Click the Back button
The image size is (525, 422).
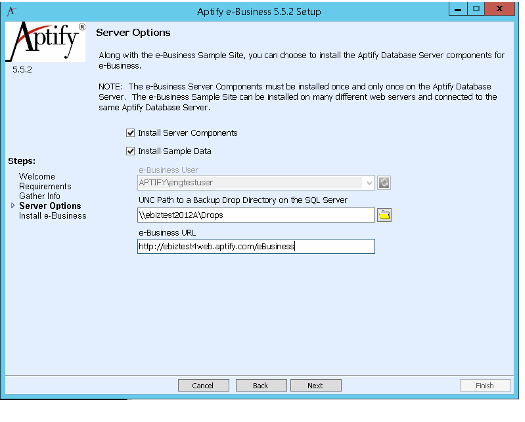261,385
